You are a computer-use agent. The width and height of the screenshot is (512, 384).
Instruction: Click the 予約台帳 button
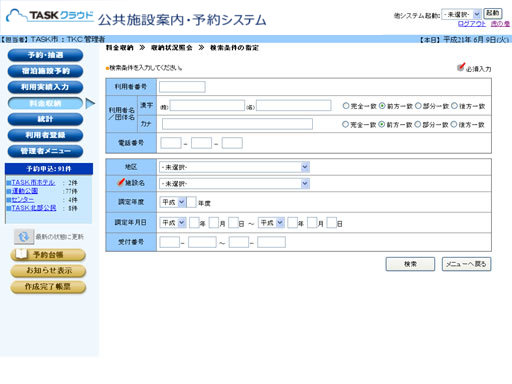pyautogui.click(x=48, y=255)
